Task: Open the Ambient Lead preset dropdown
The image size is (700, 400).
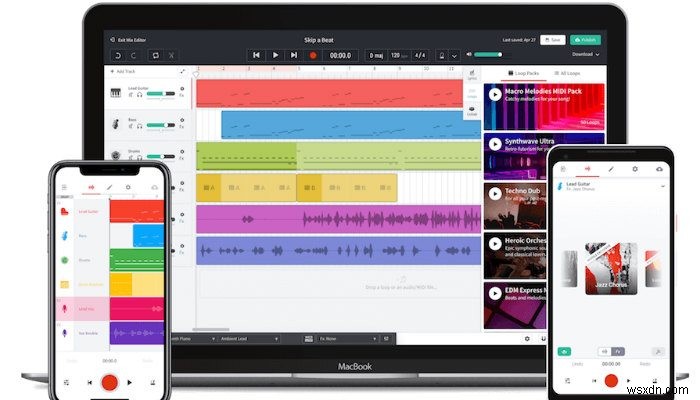Action: click(x=249, y=339)
